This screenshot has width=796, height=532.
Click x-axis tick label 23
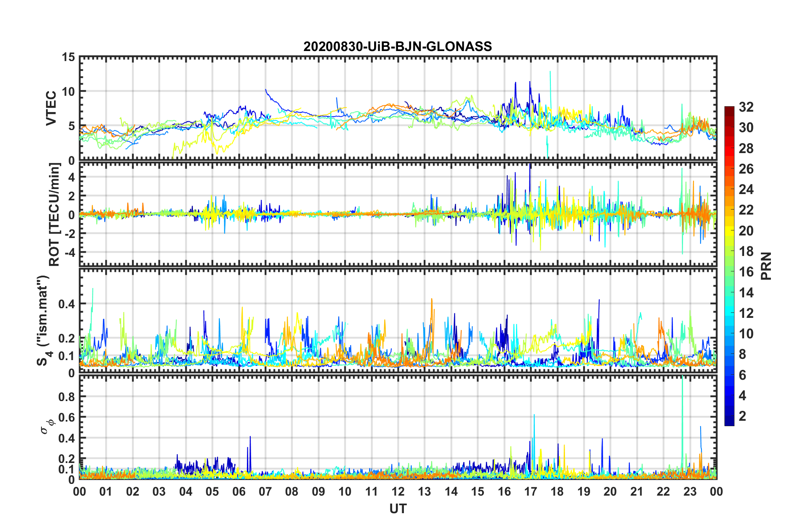point(690,491)
